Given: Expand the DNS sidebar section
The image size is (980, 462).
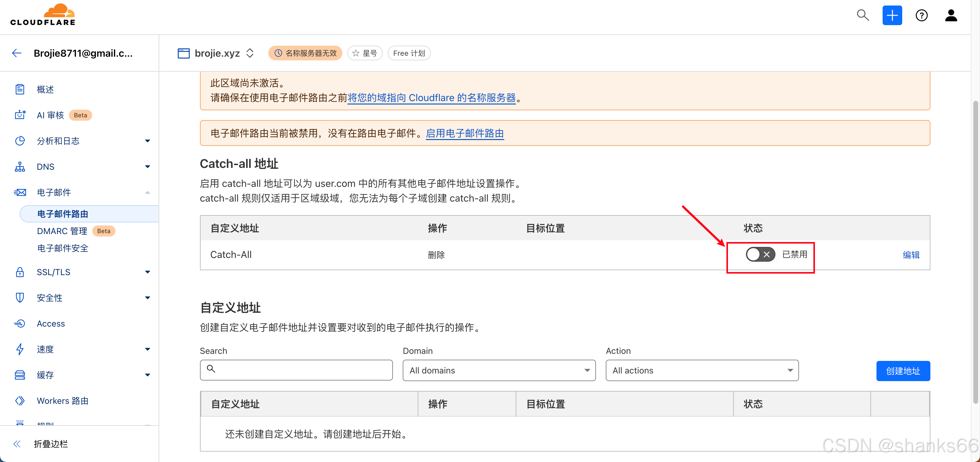Looking at the screenshot, I should [x=148, y=167].
